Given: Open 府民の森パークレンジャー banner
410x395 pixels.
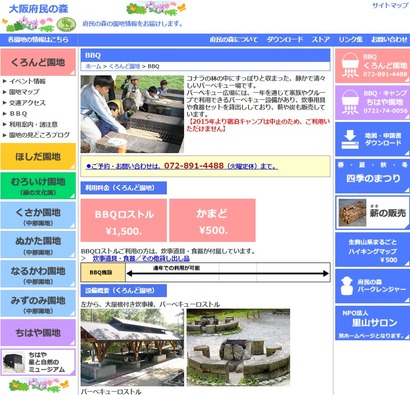Looking at the screenshot, I should (372, 286).
